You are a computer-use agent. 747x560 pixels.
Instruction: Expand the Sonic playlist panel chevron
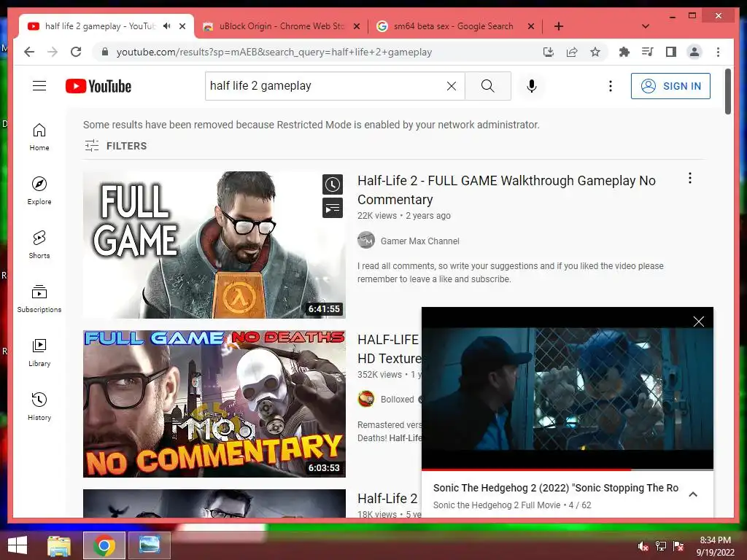click(693, 494)
